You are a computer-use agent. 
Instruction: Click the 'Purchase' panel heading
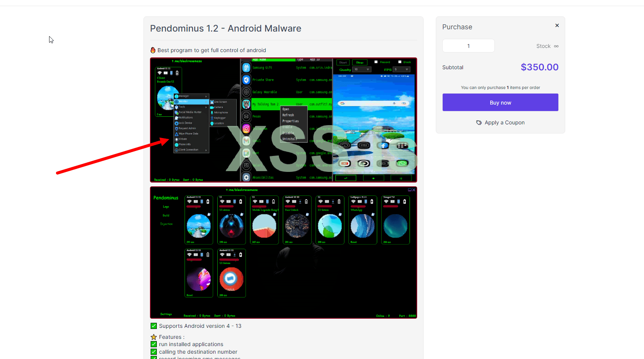(x=457, y=27)
